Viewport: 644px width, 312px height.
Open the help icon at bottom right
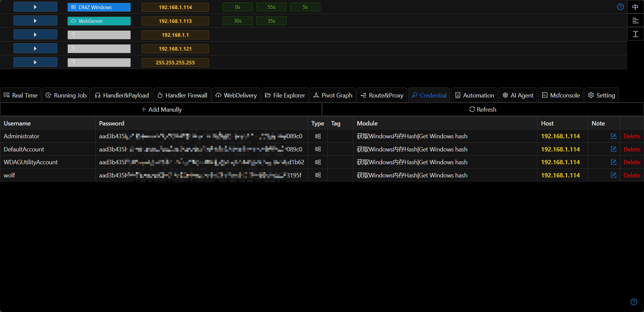634,302
